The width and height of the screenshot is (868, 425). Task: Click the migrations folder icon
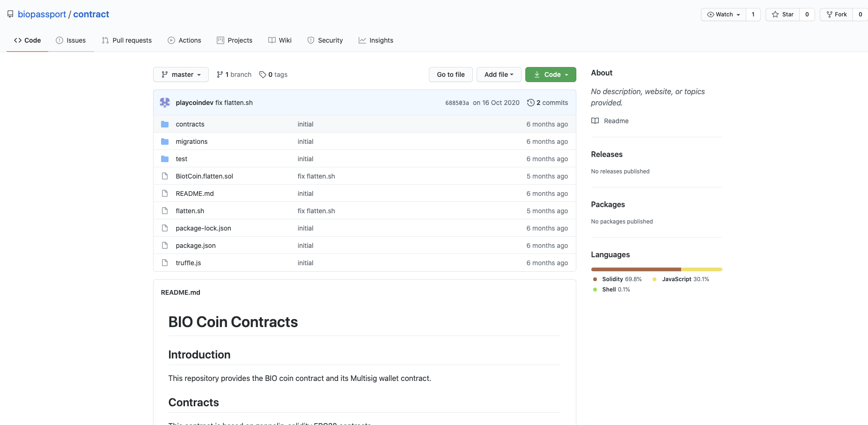pyautogui.click(x=165, y=142)
